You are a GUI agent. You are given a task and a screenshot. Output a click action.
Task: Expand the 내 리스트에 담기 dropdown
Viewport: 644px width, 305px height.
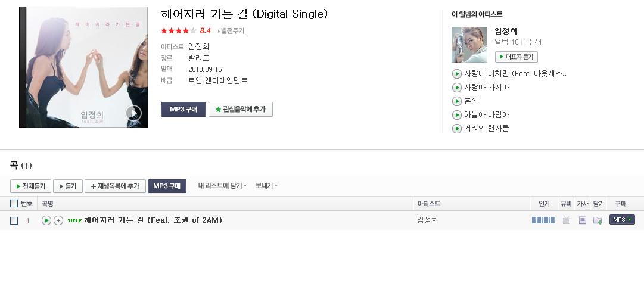(222, 186)
